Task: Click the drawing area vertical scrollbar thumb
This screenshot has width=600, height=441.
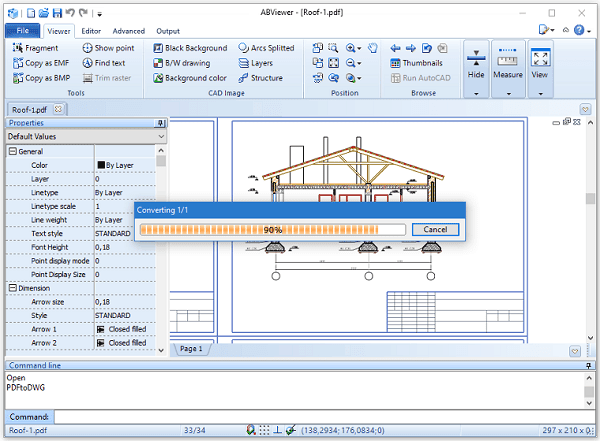Action: pos(590,198)
